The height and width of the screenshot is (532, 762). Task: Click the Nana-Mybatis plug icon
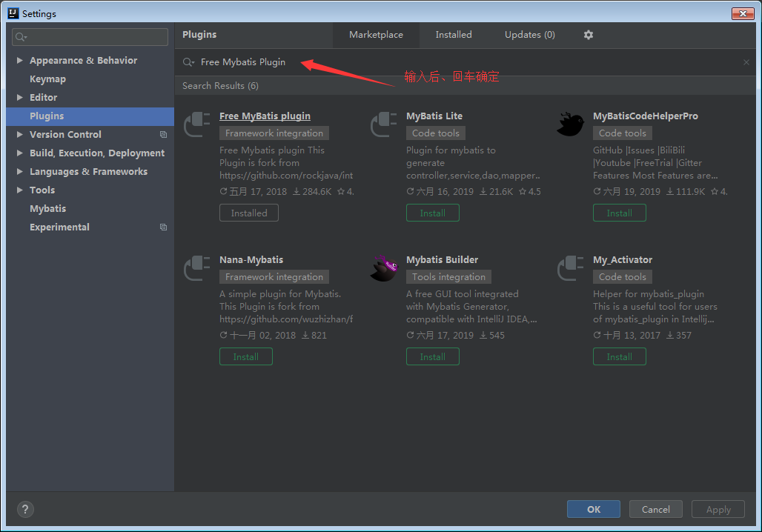pyautogui.click(x=197, y=268)
